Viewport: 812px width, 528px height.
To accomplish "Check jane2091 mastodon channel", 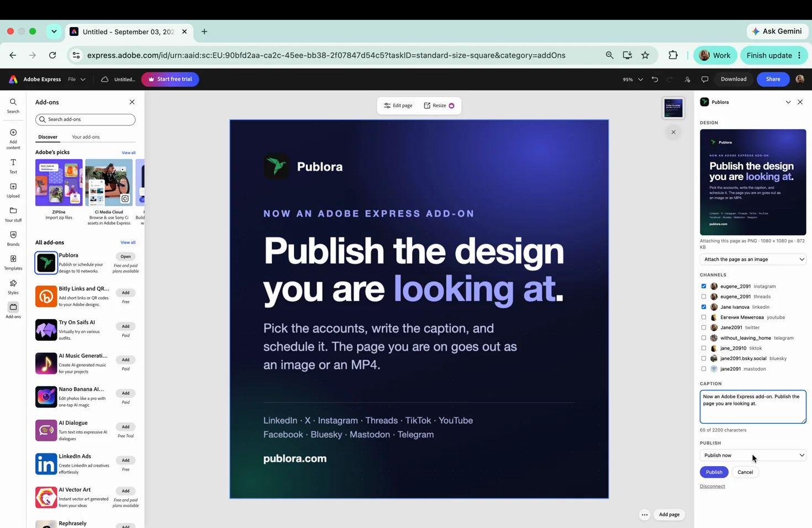I will (704, 369).
